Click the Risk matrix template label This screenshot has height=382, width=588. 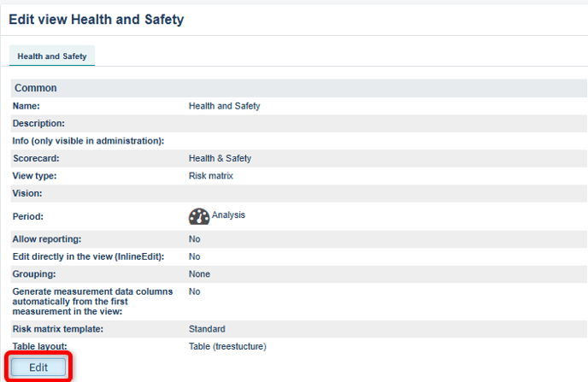[58, 328]
